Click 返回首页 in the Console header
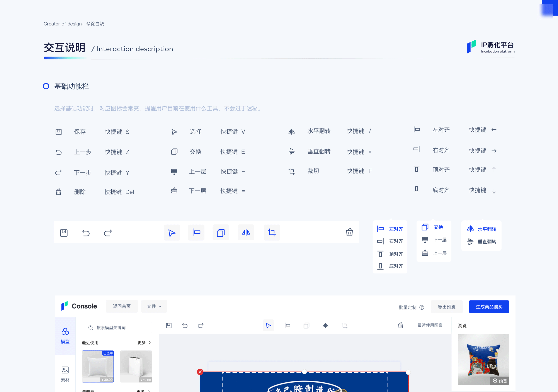 coord(121,306)
